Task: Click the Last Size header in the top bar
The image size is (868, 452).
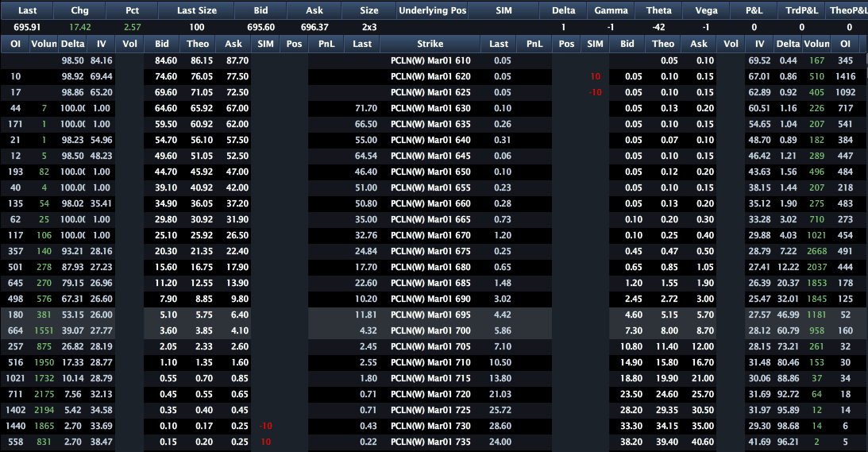Action: click(196, 10)
